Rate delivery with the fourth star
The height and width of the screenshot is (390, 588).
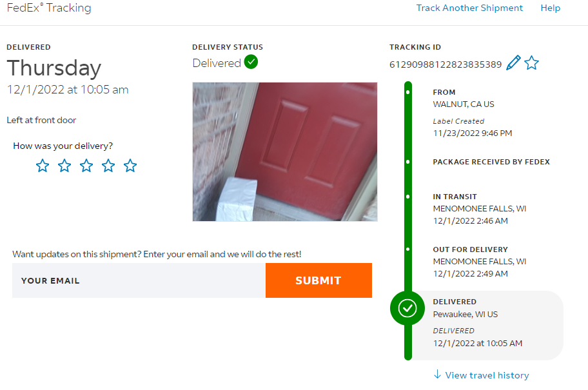pyautogui.click(x=108, y=166)
